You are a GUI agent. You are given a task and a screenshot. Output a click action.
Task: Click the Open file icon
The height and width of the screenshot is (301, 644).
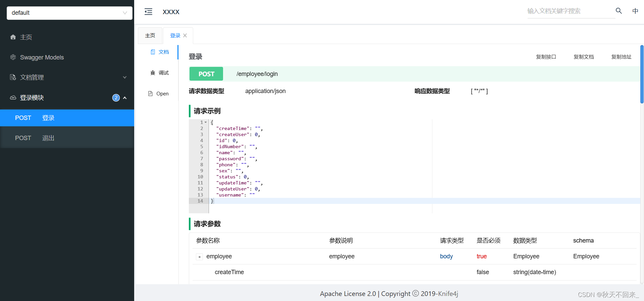coord(151,93)
